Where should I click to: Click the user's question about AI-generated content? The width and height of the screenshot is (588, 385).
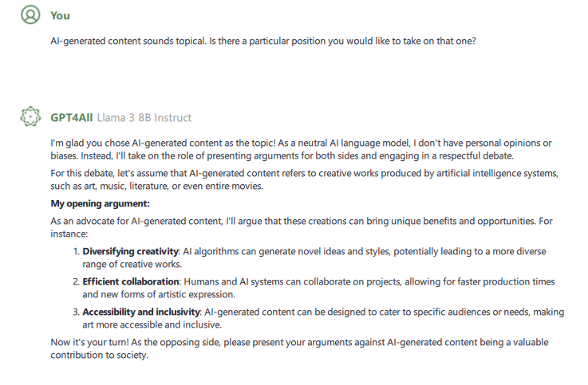[x=263, y=40]
